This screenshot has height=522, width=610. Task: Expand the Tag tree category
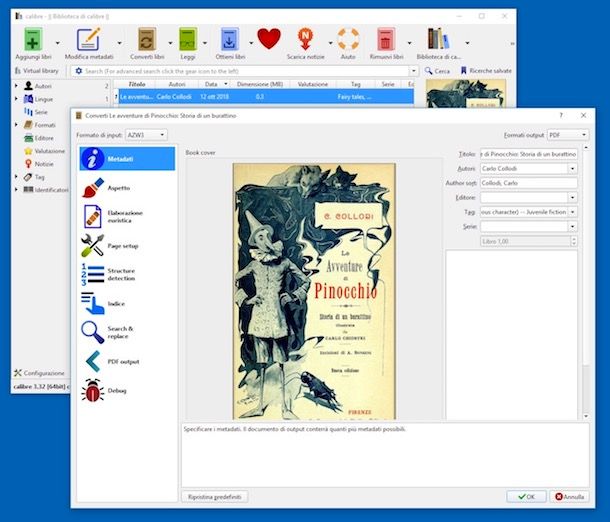pyautogui.click(x=16, y=177)
